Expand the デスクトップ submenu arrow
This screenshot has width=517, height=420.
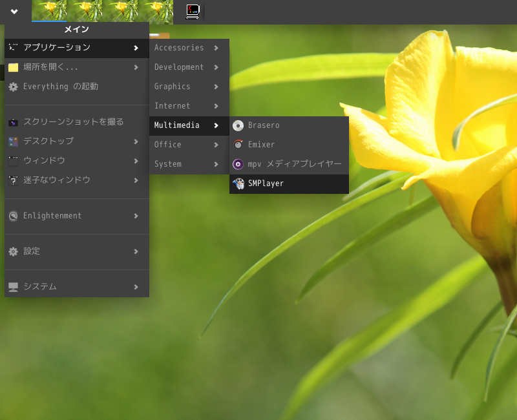[136, 142]
